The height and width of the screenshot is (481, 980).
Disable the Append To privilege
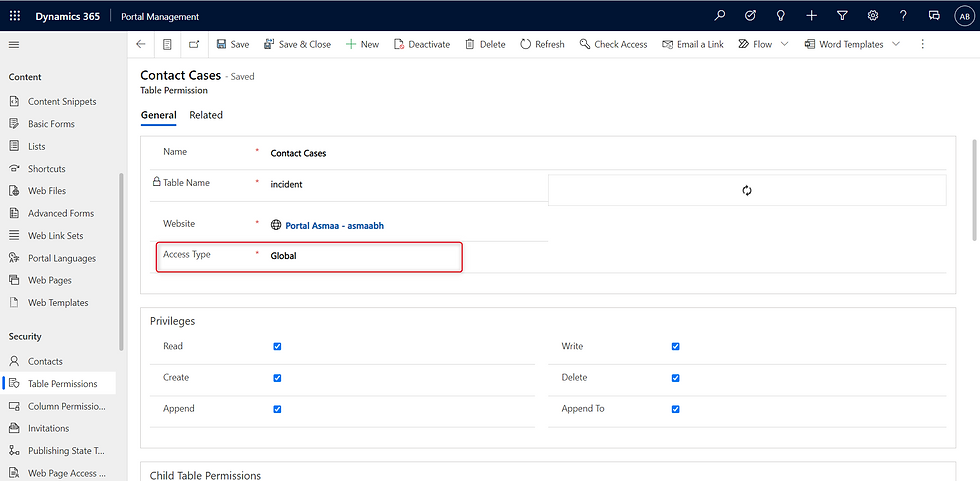tap(676, 409)
